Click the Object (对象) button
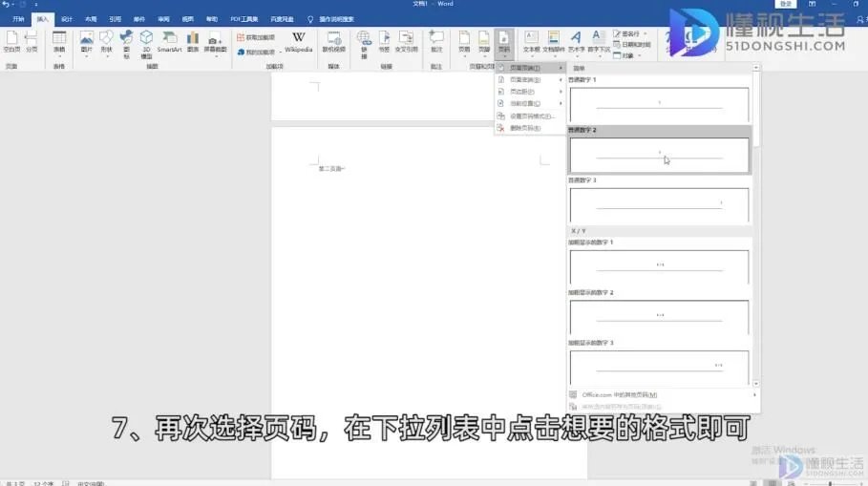868x486 pixels. [x=623, y=55]
